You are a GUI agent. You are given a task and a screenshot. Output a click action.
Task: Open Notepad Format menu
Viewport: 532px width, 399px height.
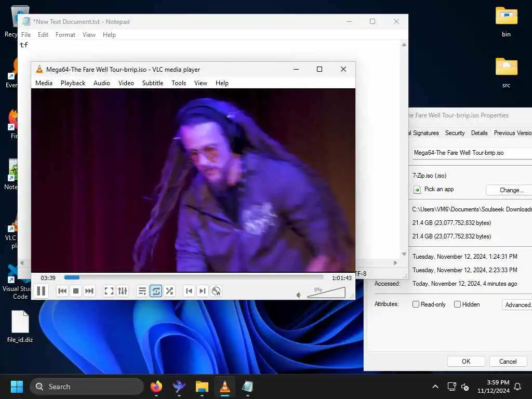pyautogui.click(x=65, y=35)
